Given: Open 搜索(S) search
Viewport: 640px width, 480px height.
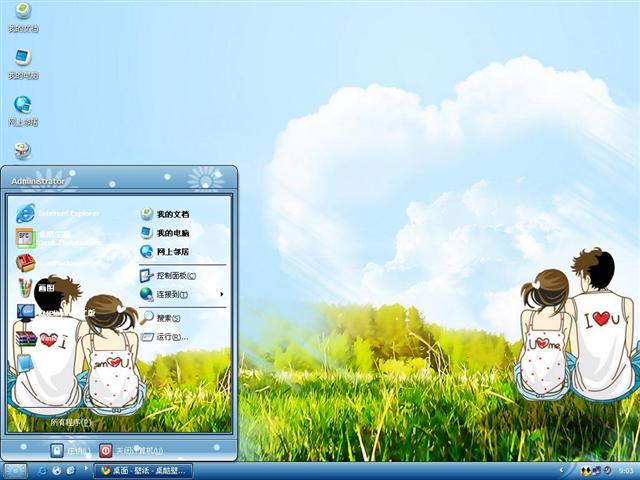Looking at the screenshot, I should click(x=160, y=318).
